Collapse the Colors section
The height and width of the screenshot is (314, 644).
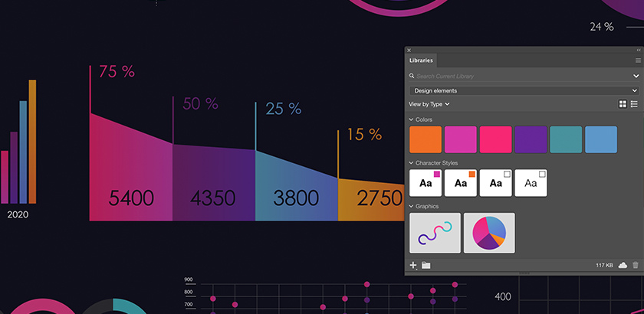point(411,119)
